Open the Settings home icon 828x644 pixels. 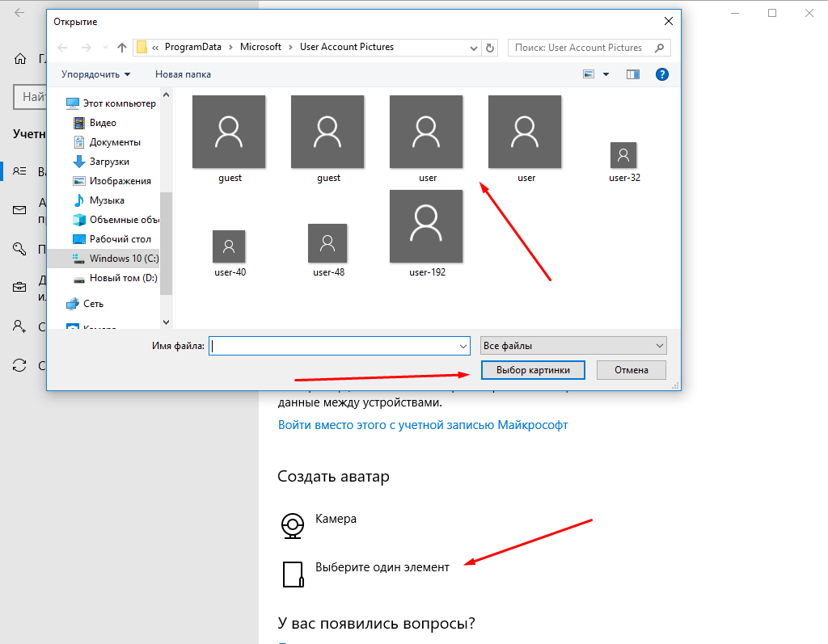[x=20, y=59]
